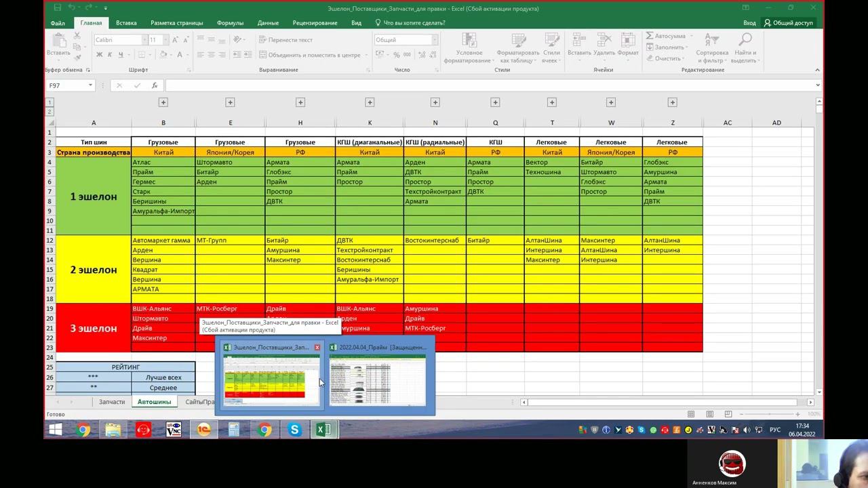Open File Explorer from the taskbar
The height and width of the screenshot is (488, 868).
tap(113, 430)
